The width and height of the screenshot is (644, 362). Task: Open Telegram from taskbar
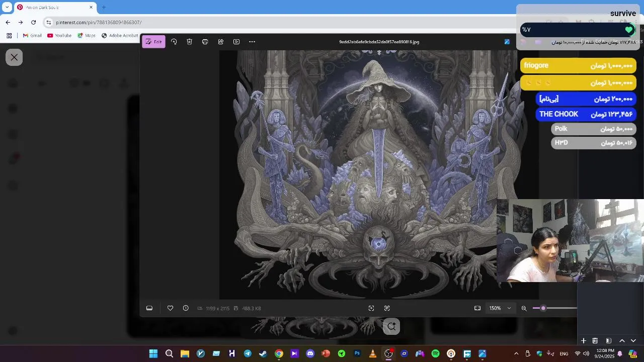tap(248, 354)
